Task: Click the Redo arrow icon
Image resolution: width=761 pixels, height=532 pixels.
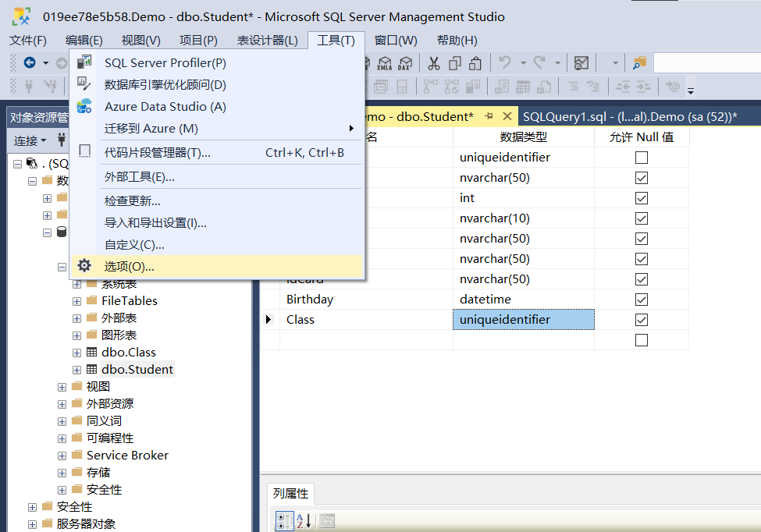Action: coord(539,62)
